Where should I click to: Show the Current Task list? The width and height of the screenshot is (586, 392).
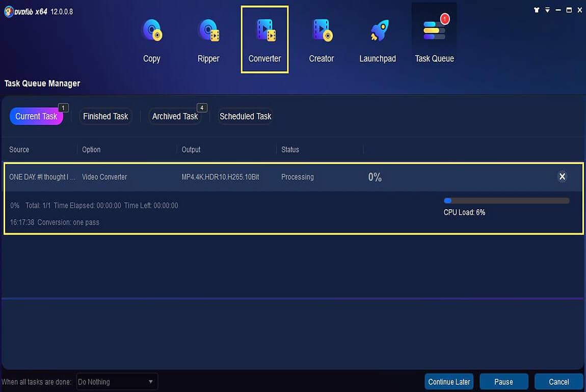36,116
